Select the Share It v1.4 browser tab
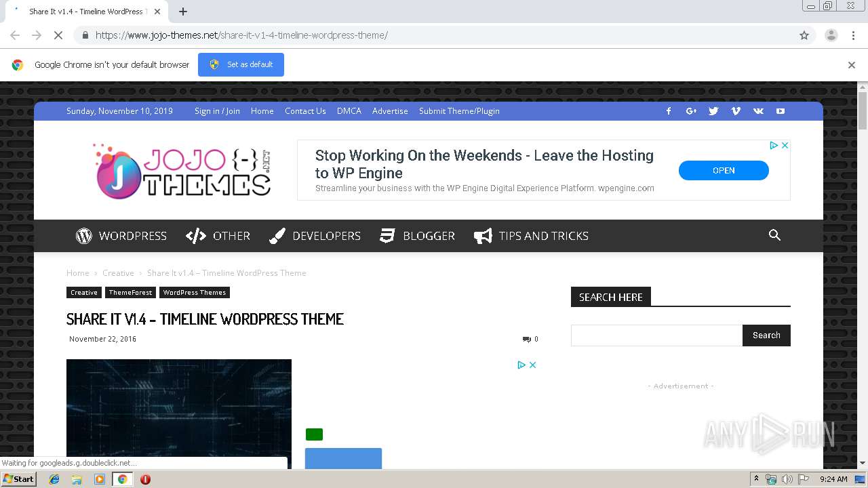 pyautogui.click(x=85, y=12)
